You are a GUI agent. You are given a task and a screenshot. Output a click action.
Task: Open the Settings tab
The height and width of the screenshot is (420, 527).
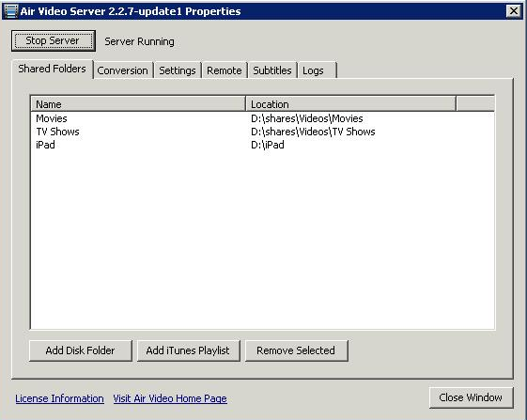tap(178, 70)
